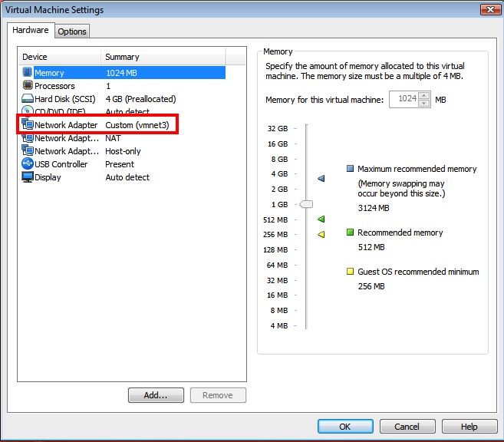504x442 pixels.
Task: Increase memory with the spinner up arrow
Action: pyautogui.click(x=423, y=96)
